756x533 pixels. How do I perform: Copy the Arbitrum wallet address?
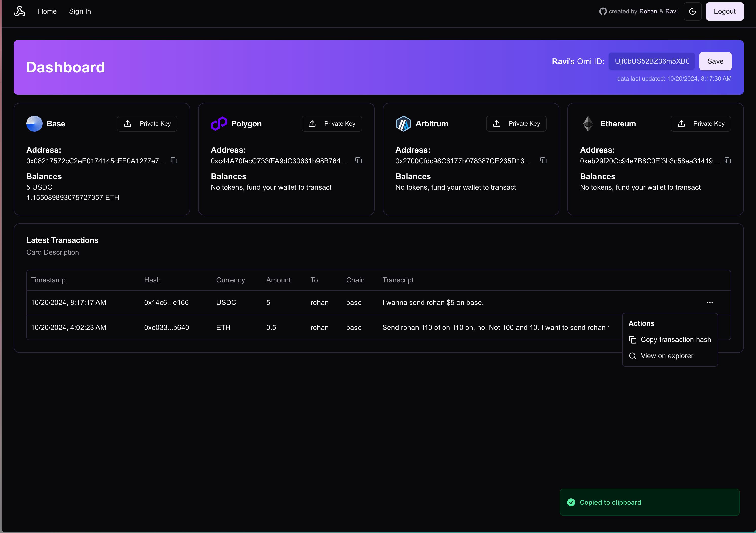(x=543, y=160)
